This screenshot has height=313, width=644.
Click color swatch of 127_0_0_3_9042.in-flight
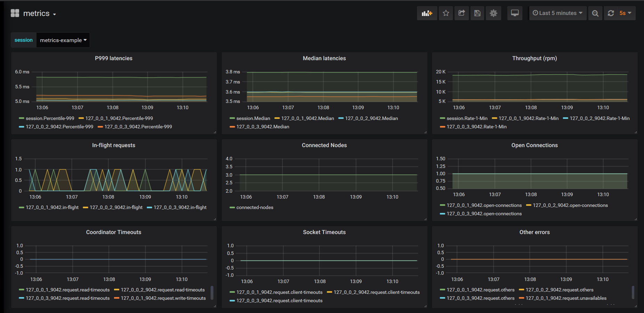pos(149,208)
